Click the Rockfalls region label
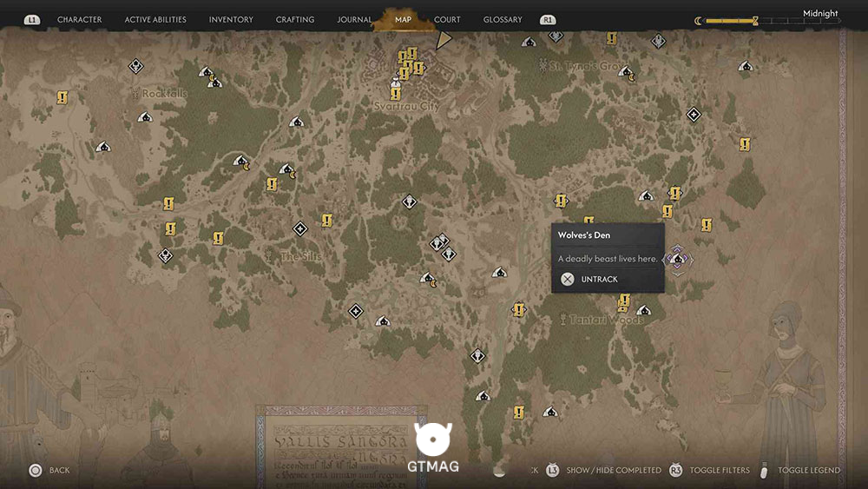The image size is (868, 489). click(x=164, y=94)
